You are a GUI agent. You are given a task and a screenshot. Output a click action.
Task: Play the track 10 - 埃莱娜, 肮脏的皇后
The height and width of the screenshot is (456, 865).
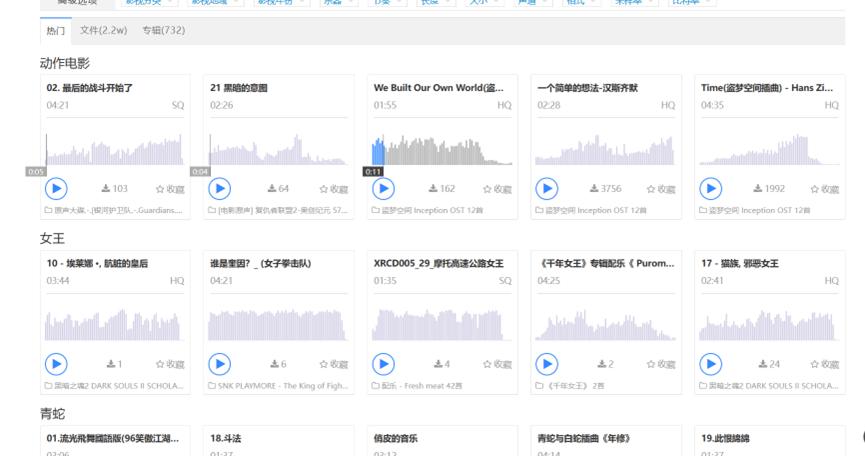coord(56,364)
